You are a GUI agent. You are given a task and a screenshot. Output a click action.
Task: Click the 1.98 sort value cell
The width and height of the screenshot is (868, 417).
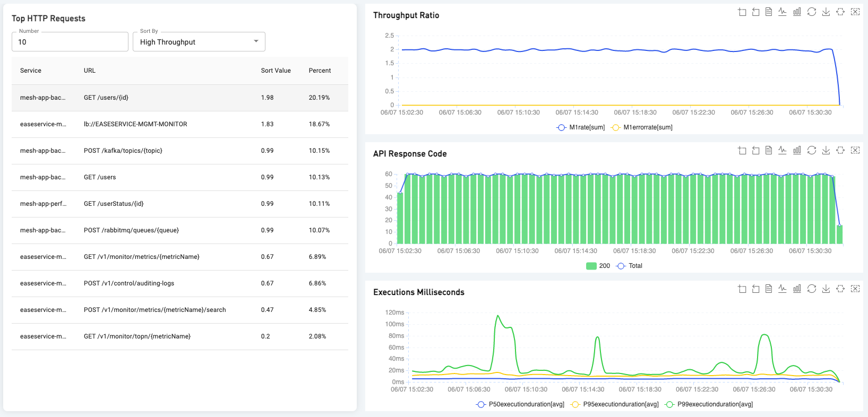tap(267, 98)
